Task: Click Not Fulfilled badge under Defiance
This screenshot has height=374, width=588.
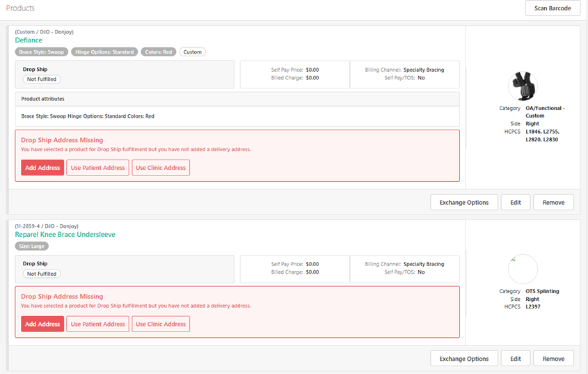Action: click(42, 79)
